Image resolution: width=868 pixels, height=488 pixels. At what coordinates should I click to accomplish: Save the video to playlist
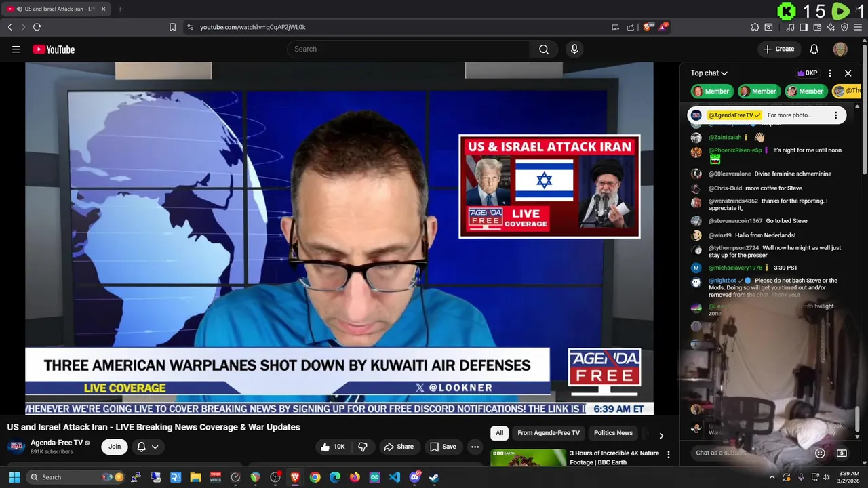(443, 447)
